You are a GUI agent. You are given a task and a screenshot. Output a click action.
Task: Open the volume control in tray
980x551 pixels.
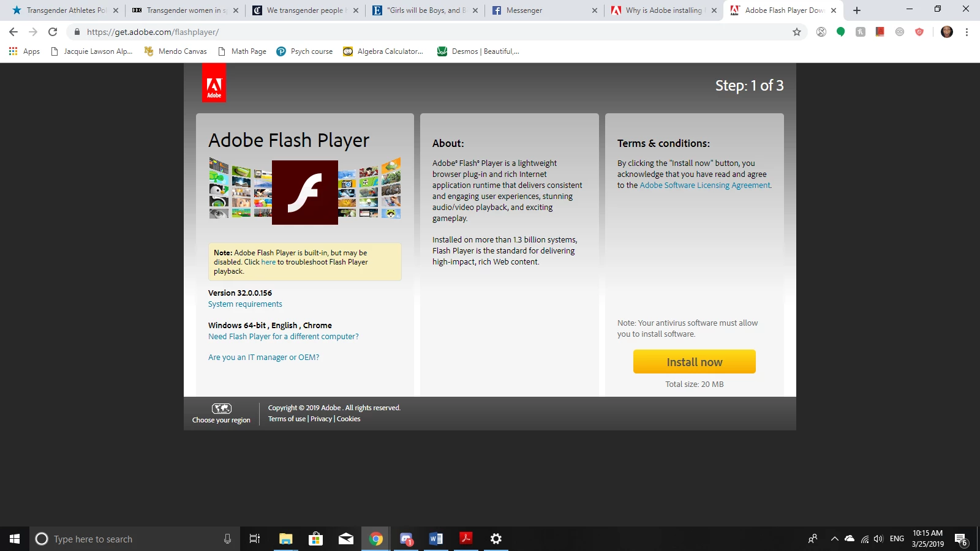[x=879, y=539]
